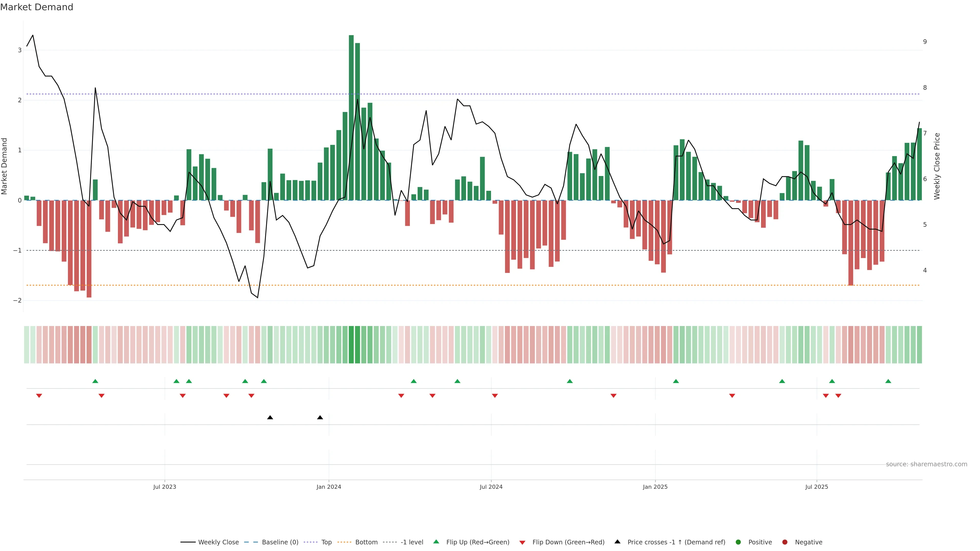
Task: Toggle the -1 level legend item
Action: [x=412, y=542]
